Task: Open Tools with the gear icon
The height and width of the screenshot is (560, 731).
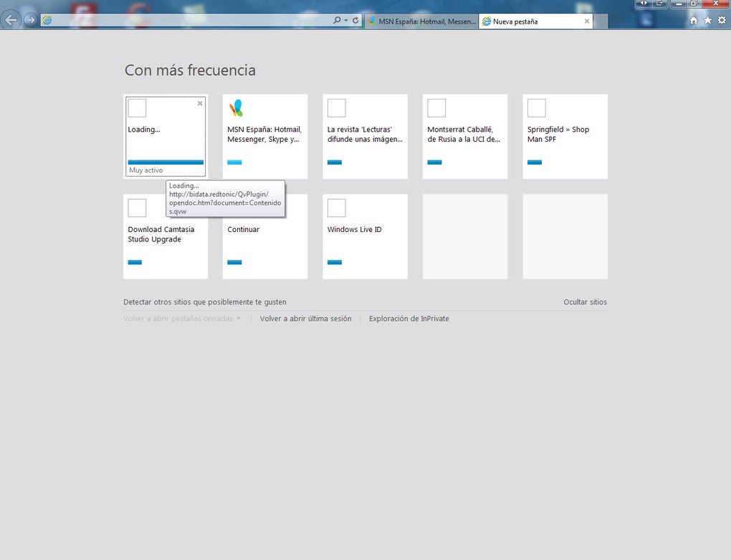Action: click(x=722, y=20)
